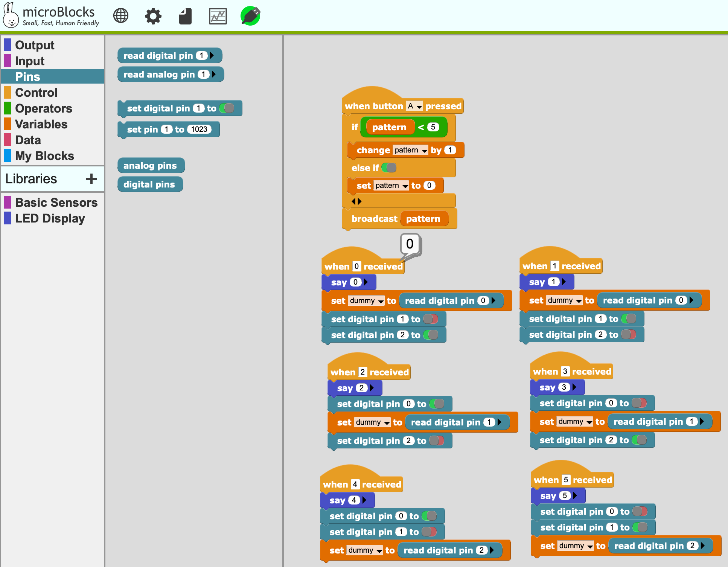Click the green USB connect icon
Viewport: 728px width, 567px height.
click(x=250, y=16)
